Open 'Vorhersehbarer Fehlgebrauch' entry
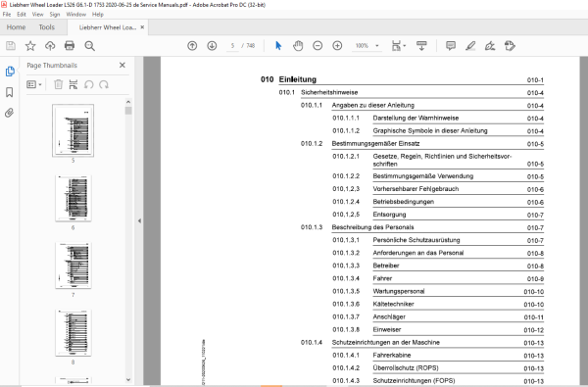588x387 pixels. tap(416, 189)
